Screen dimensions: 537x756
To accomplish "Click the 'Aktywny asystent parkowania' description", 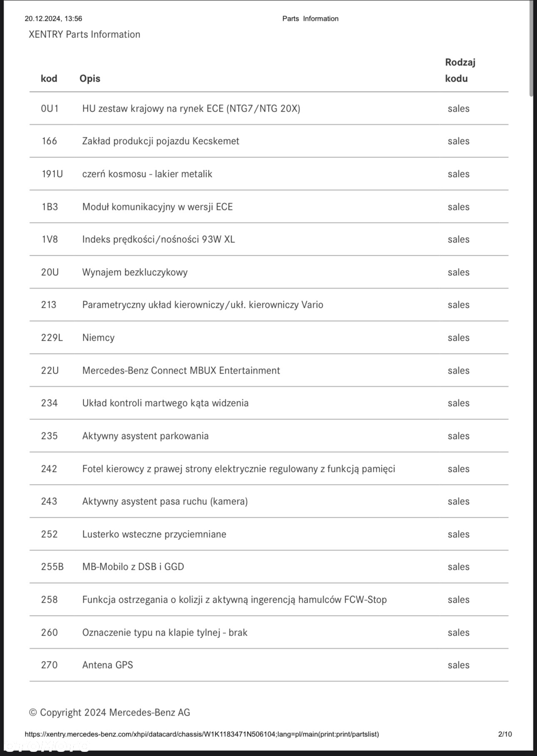I will (145, 436).
